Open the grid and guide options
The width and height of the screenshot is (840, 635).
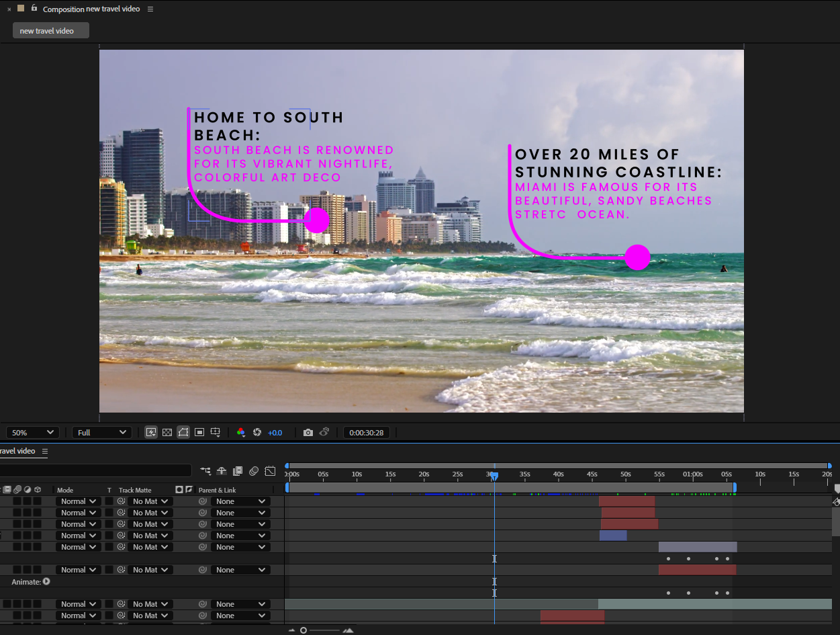[x=216, y=433]
